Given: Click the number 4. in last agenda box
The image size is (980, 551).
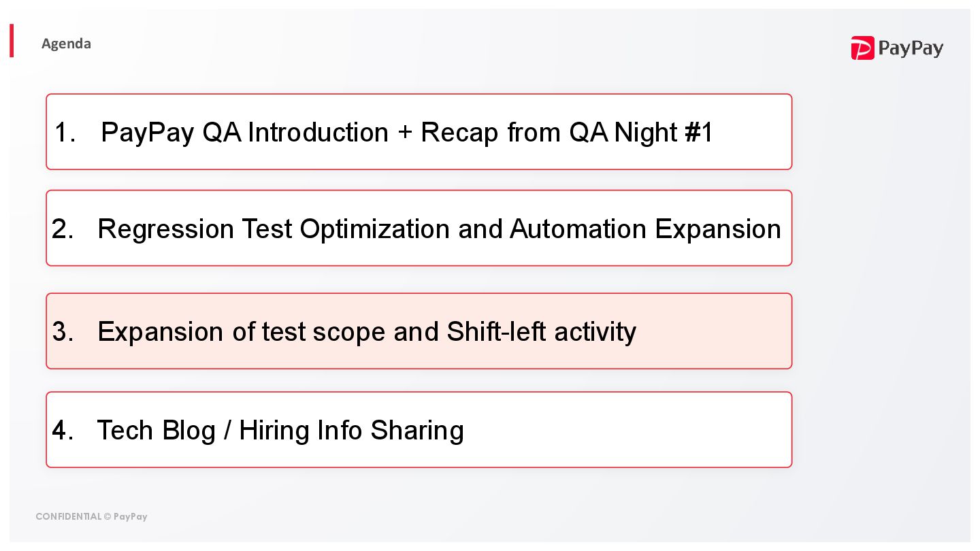Looking at the screenshot, I should pos(63,430).
